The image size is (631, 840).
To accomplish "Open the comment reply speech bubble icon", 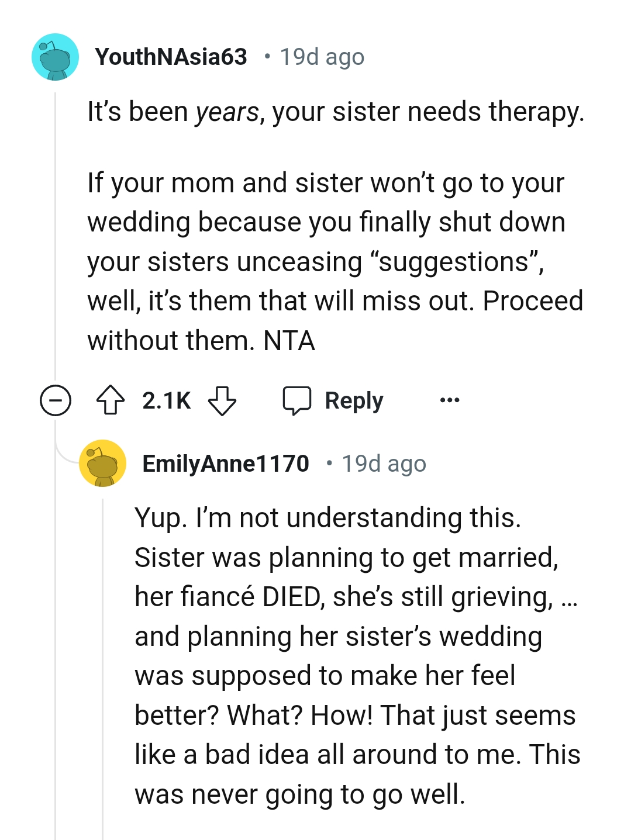I will 298,400.
